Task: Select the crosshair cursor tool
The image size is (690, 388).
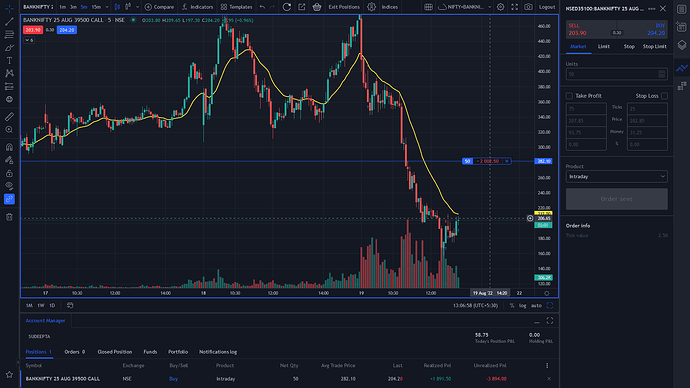Action: tap(9, 8)
